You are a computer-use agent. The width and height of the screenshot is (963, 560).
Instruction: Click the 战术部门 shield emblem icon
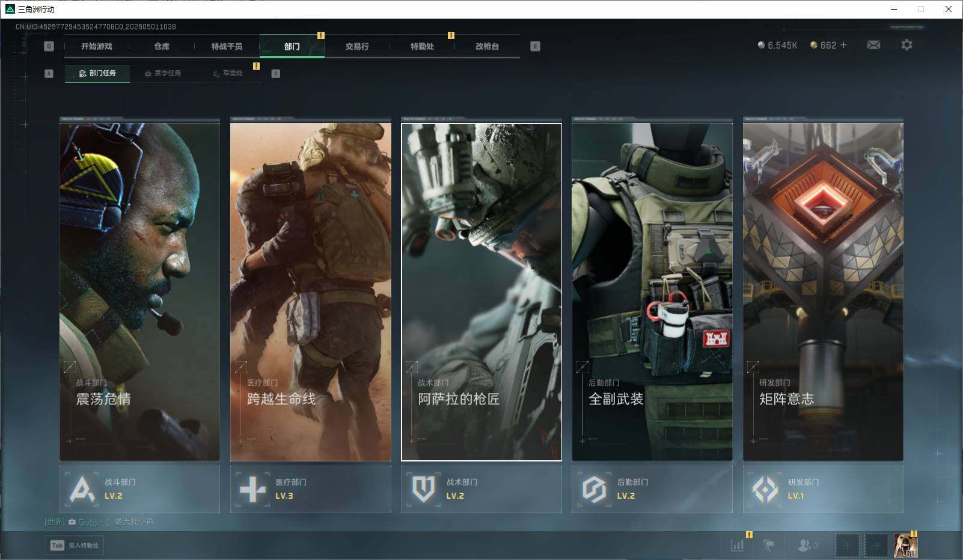[x=423, y=489]
